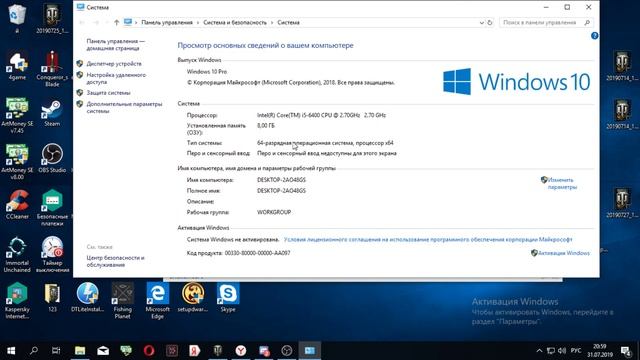The width and height of the screenshot is (640, 360).
Task: Open Yandex Browser taskbar icon
Action: (241, 351)
